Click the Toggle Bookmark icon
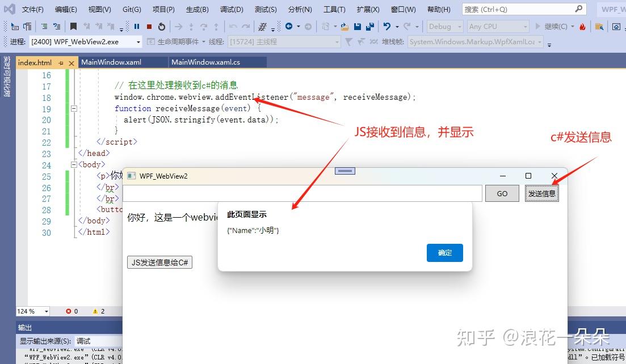The width and height of the screenshot is (626, 364). 73,26
